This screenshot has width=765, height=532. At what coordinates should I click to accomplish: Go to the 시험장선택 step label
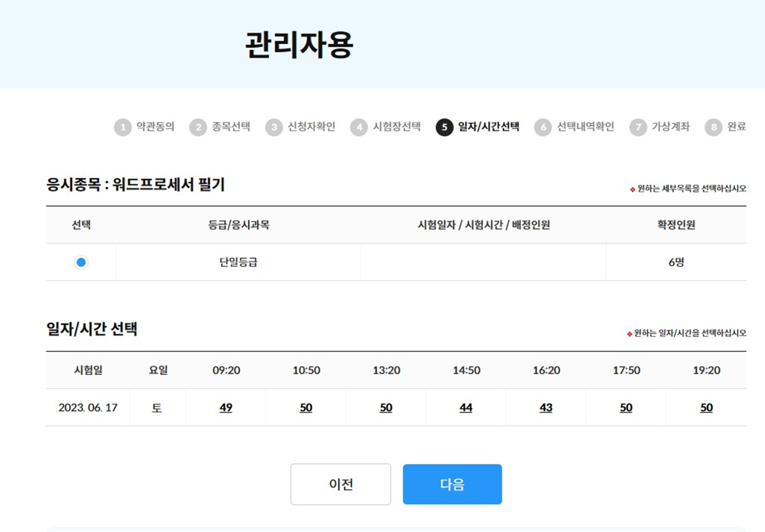pyautogui.click(x=397, y=127)
